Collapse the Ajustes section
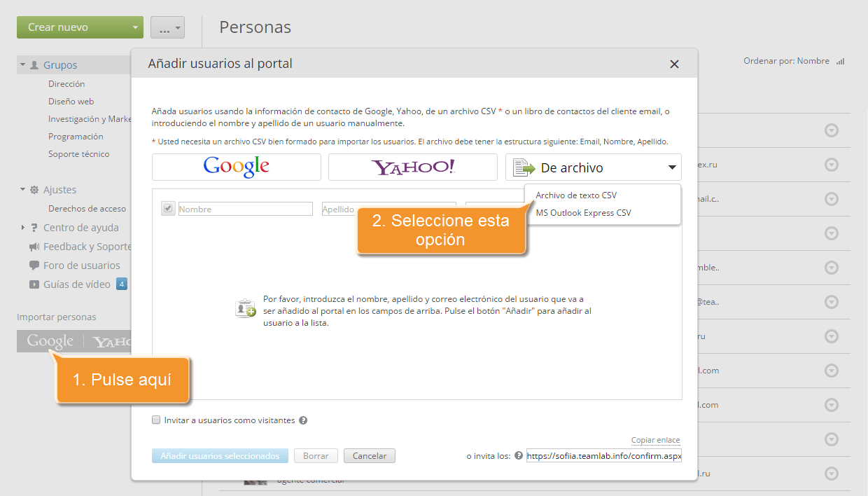The width and height of the screenshot is (868, 496). coord(22,189)
